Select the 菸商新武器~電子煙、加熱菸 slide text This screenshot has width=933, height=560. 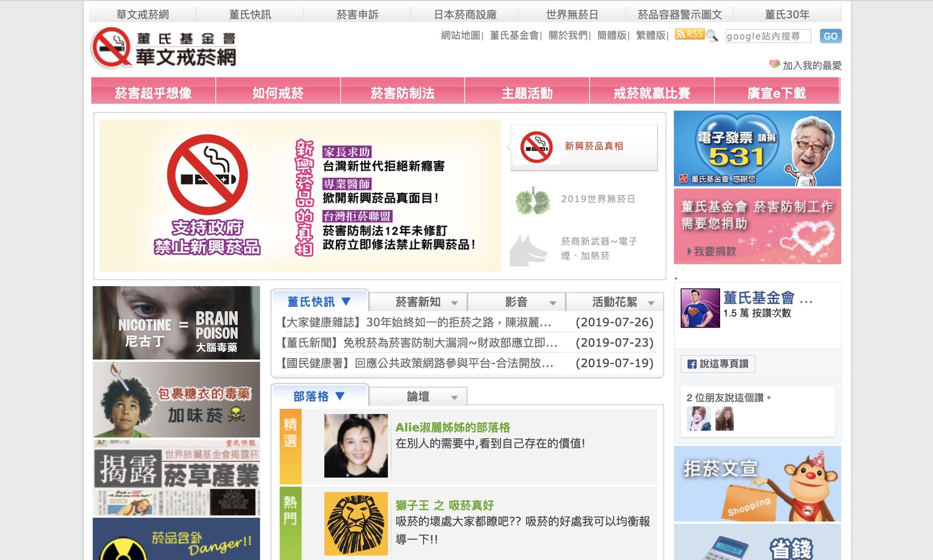[x=599, y=248]
